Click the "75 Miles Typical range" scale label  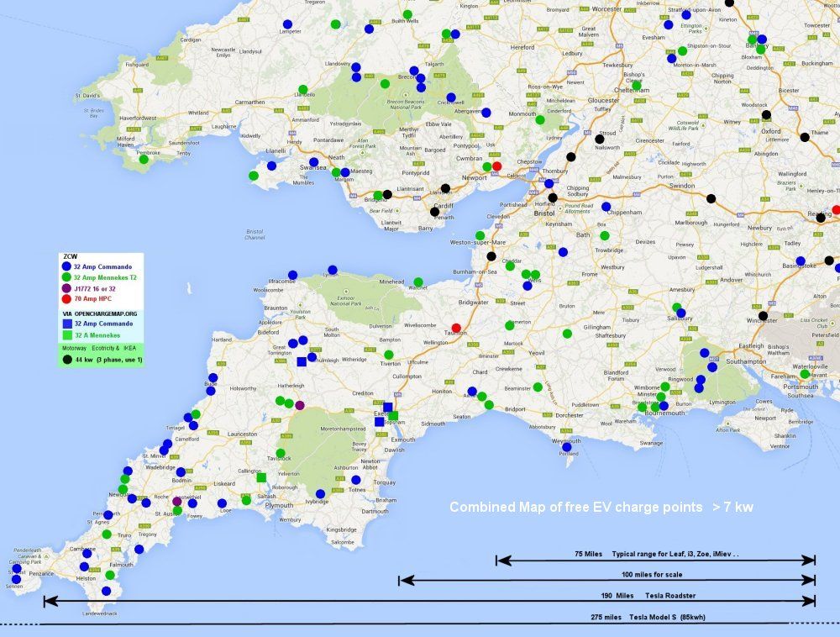[x=656, y=554]
